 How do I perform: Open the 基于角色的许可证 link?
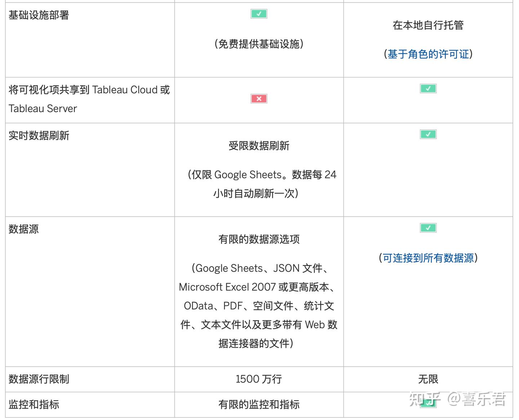pyautogui.click(x=428, y=54)
